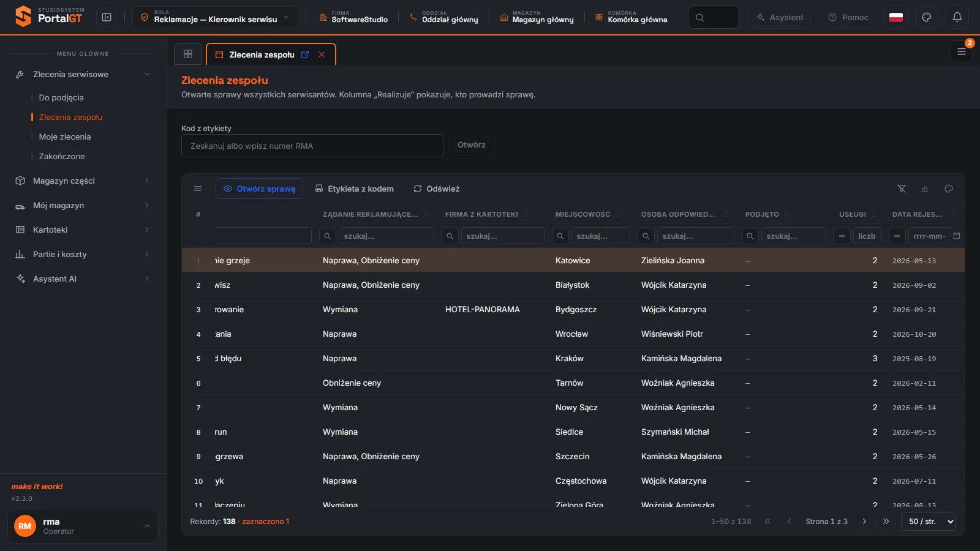
Task: Open the chart icon in grid toolbar
Action: (x=925, y=189)
